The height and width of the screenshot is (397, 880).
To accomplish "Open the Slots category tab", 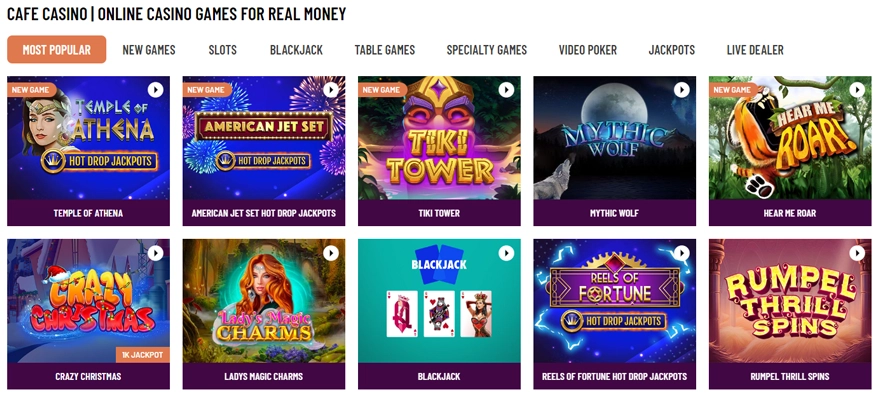I will (223, 50).
